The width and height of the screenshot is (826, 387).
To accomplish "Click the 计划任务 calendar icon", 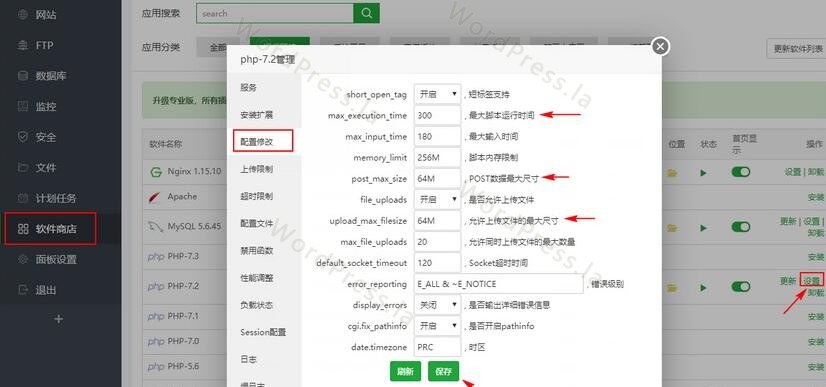I will click(x=23, y=198).
